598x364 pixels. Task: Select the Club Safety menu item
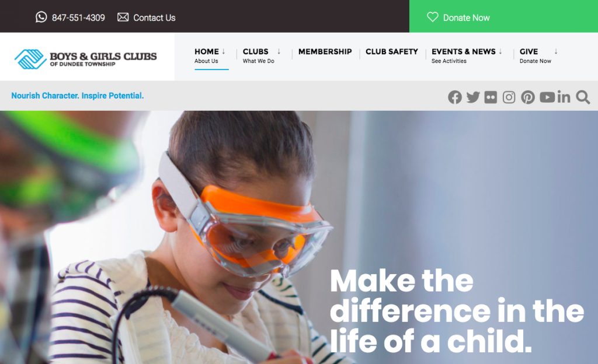392,51
